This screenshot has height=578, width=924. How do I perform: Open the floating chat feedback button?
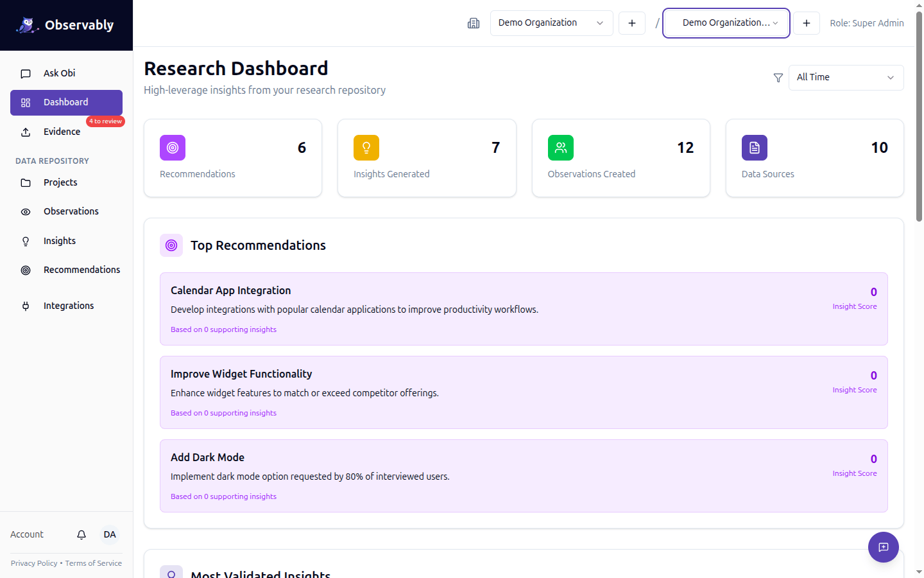tap(883, 547)
